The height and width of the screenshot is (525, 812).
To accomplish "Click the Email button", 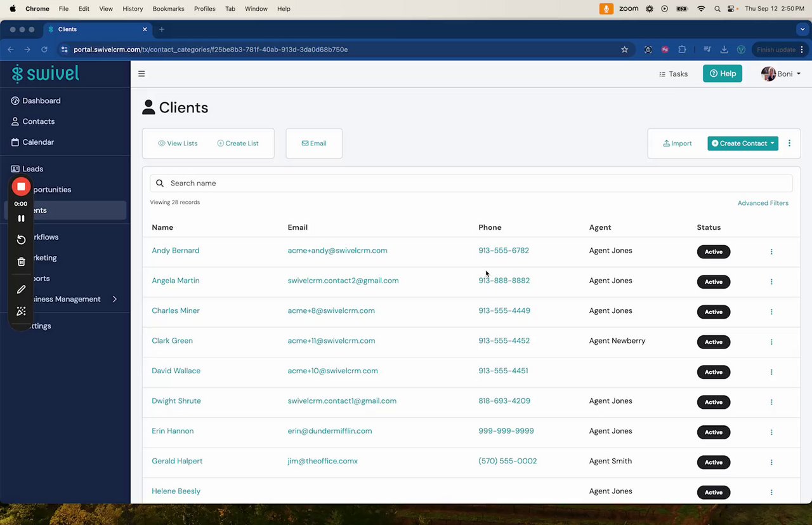I will click(314, 143).
